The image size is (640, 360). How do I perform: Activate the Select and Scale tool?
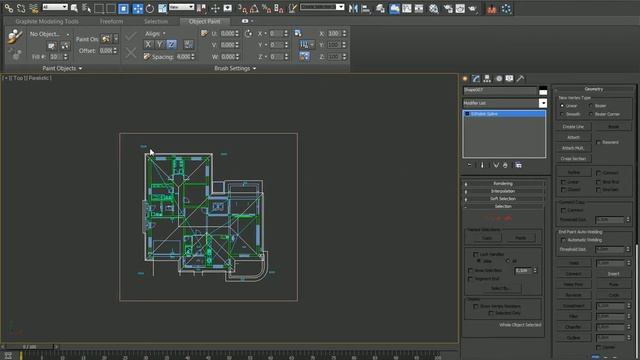tap(162, 8)
